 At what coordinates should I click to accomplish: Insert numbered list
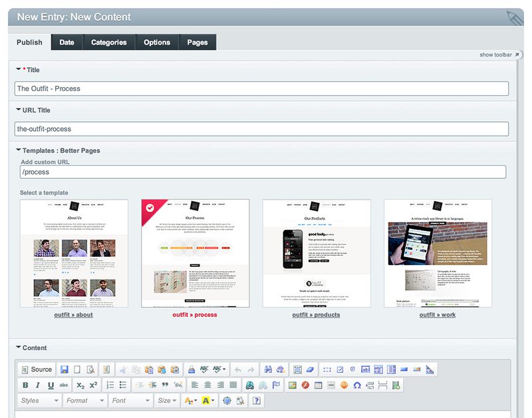click(x=110, y=385)
